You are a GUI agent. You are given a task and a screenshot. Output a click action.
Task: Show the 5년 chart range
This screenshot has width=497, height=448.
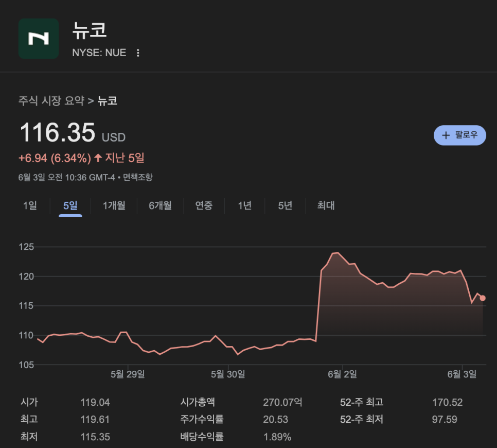285,205
